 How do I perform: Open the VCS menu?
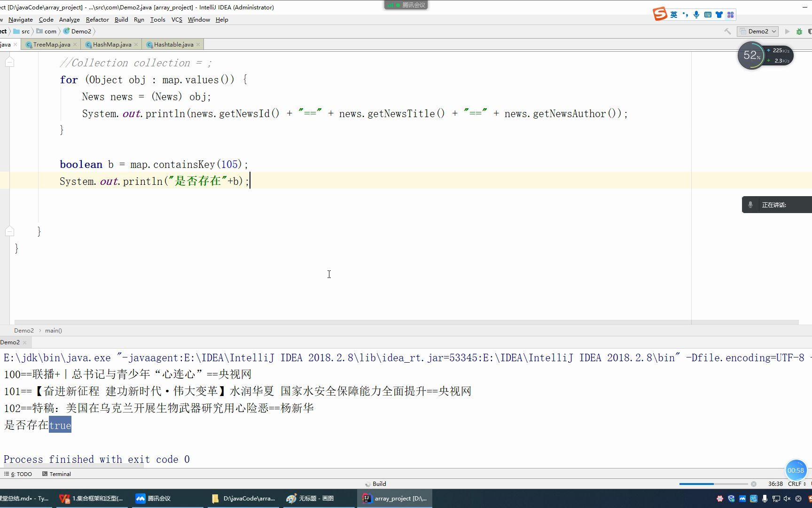tap(177, 19)
